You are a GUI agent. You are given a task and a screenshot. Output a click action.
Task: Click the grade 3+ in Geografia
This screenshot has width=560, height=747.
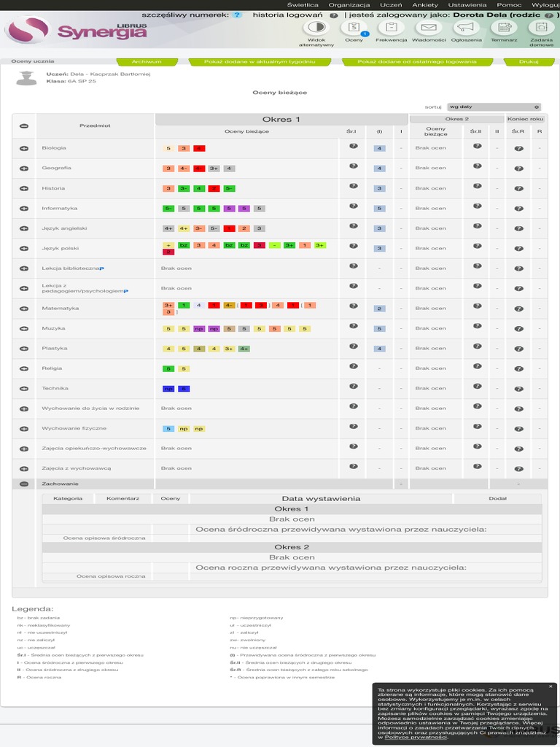pyautogui.click(x=214, y=169)
